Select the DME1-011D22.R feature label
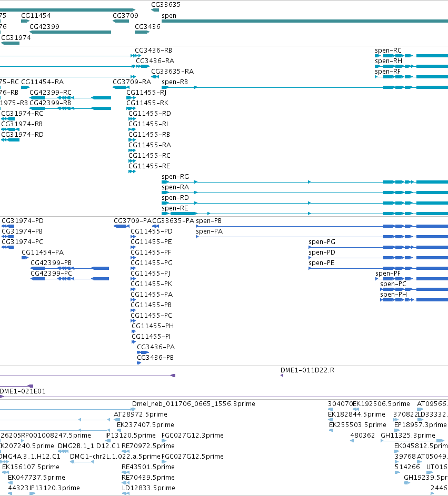Image resolution: width=448 pixels, height=496 pixels. pyautogui.click(x=307, y=370)
